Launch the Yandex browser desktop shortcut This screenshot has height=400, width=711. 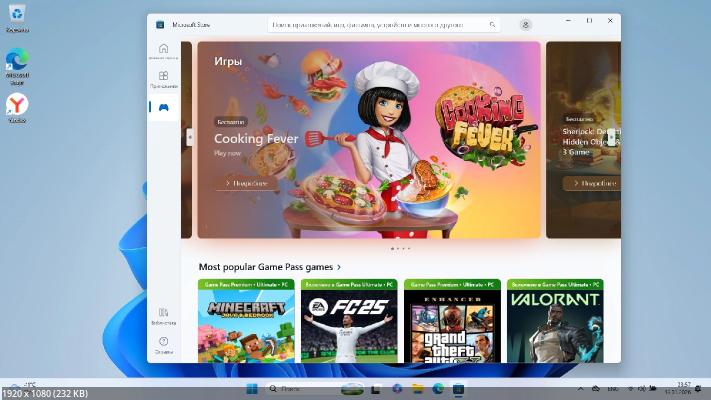pos(17,107)
